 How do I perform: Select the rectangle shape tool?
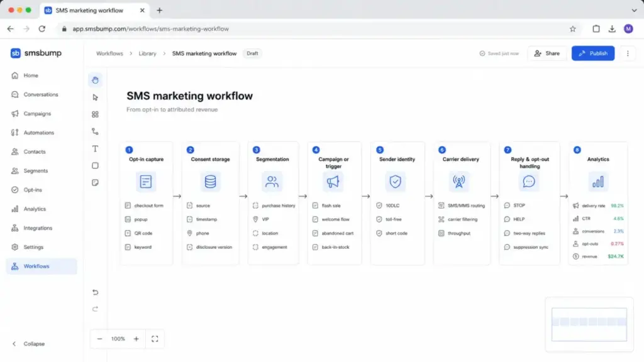tap(96, 165)
